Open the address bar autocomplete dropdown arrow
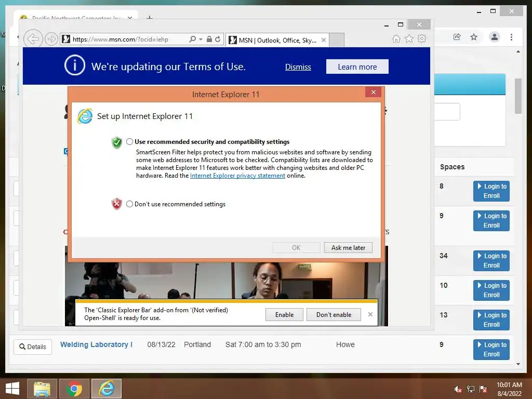532x399 pixels. coord(201,39)
